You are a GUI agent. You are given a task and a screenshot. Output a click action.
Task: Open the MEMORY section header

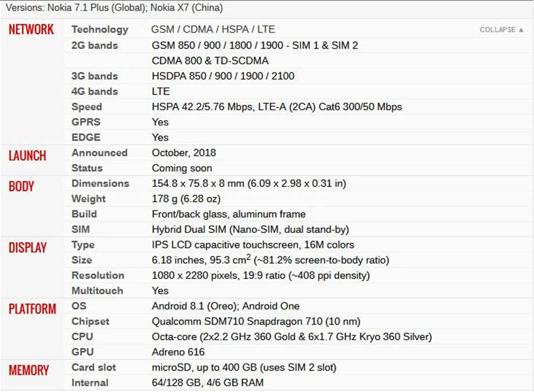coord(28,371)
